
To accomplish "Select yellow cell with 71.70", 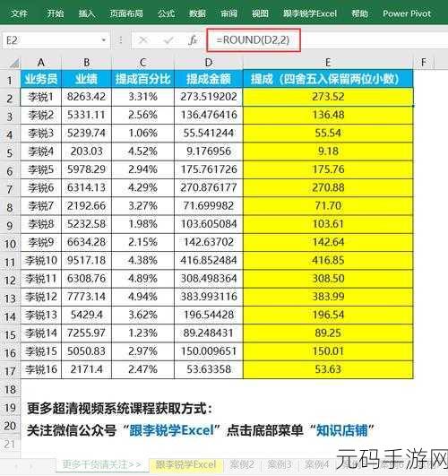I will point(328,206).
